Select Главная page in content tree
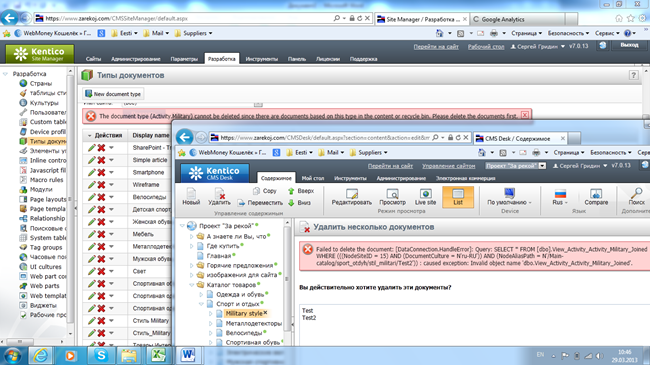The width and height of the screenshot is (650, 365). pos(218,256)
